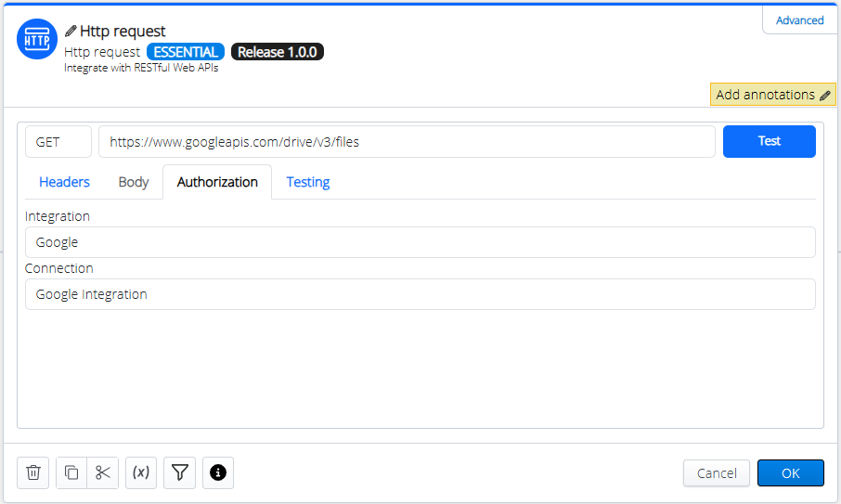Click Add annotations
The width and height of the screenshot is (841, 504).
[x=773, y=95]
